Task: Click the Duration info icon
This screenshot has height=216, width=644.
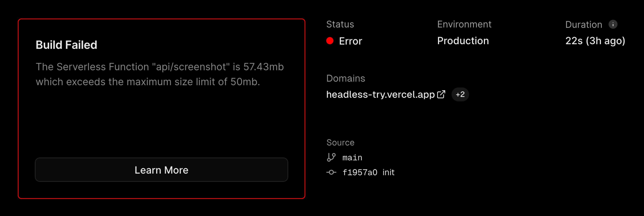Action: tap(613, 25)
